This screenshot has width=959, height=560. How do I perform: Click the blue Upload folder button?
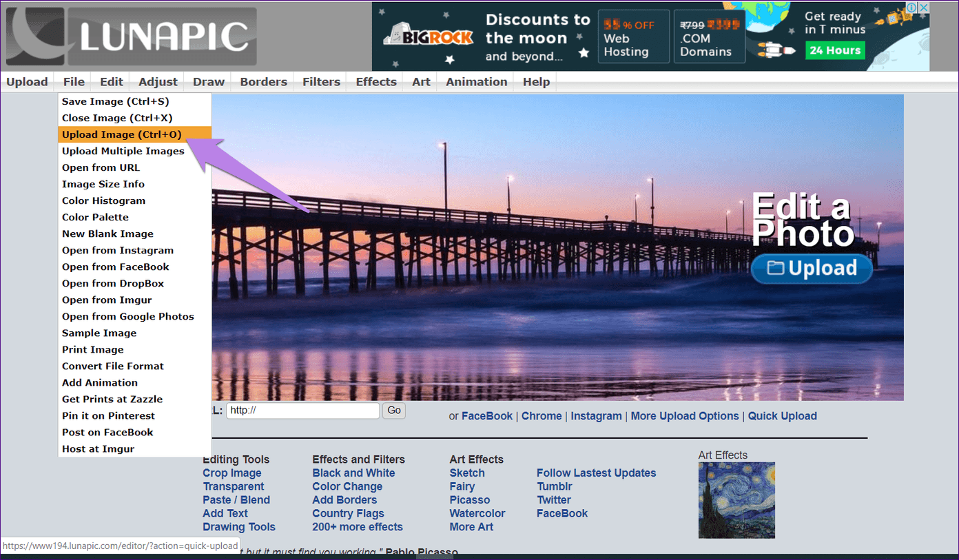812,268
